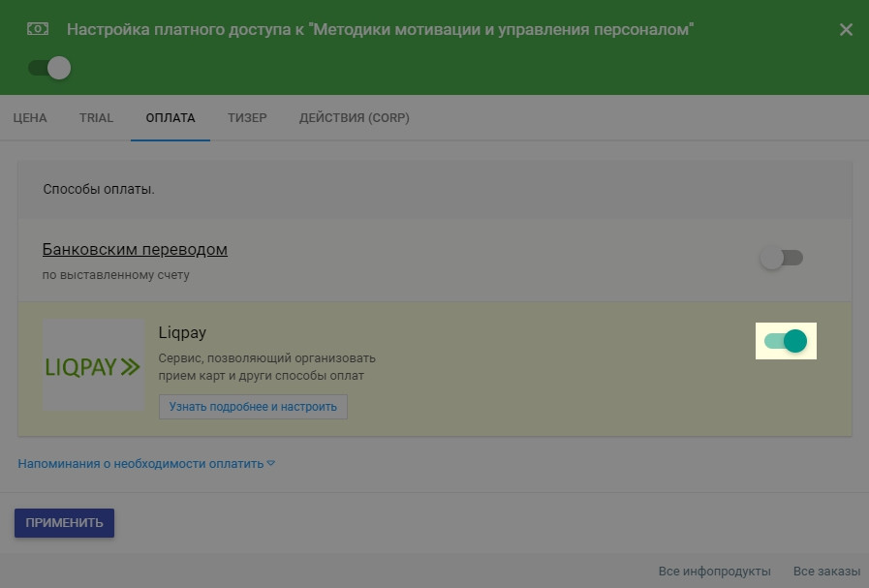Enable the bank transfer payment toggle
This screenshot has width=869, height=588.
coord(782,259)
